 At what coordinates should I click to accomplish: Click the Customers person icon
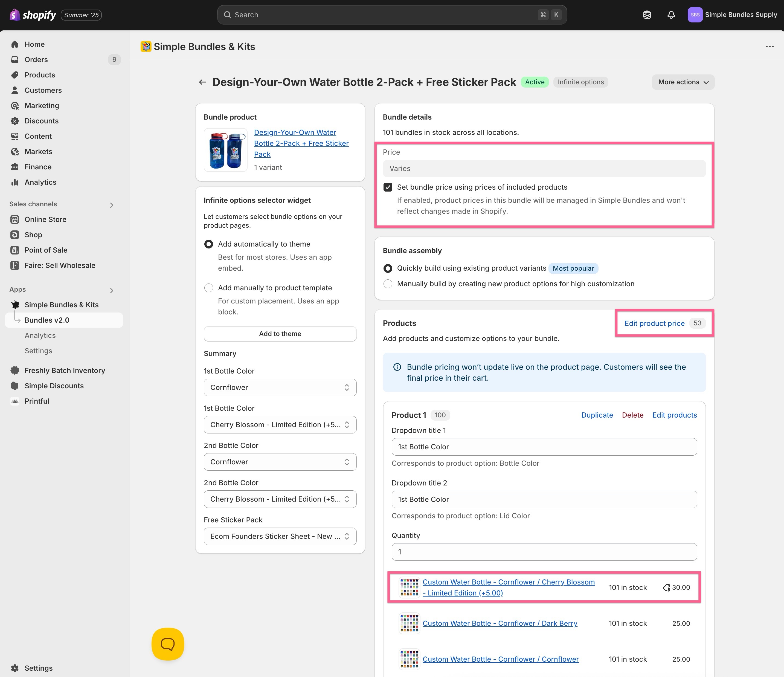pyautogui.click(x=15, y=90)
